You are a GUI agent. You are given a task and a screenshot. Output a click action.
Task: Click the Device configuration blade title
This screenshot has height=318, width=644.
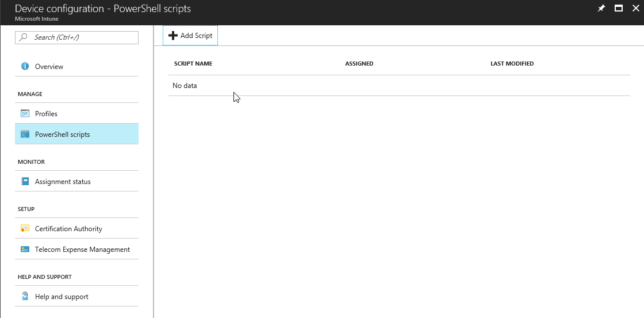click(103, 8)
